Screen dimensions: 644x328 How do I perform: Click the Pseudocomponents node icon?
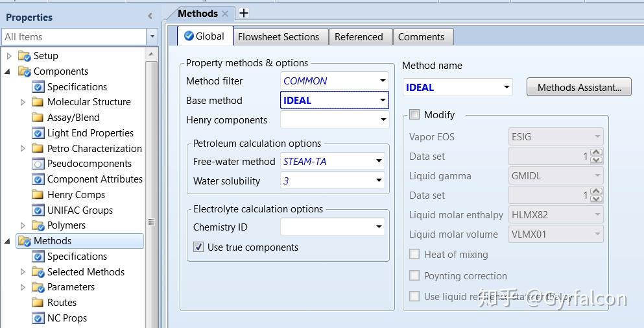(x=38, y=164)
